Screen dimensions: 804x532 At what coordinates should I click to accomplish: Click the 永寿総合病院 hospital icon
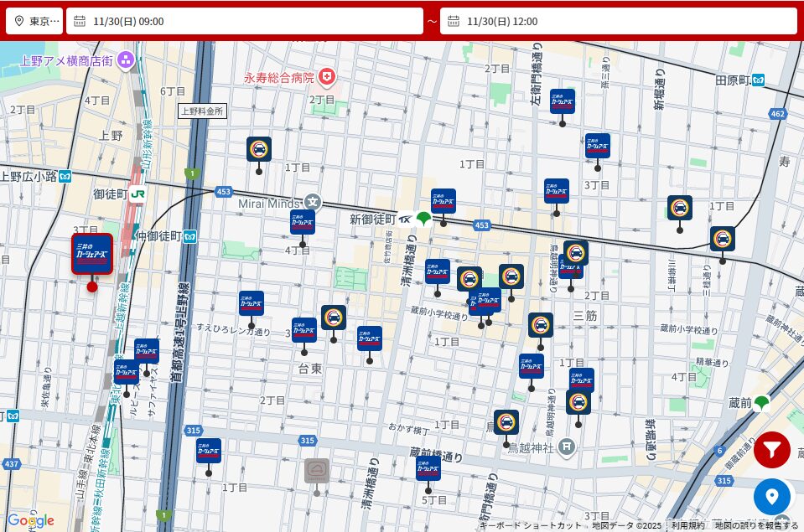coord(326,77)
